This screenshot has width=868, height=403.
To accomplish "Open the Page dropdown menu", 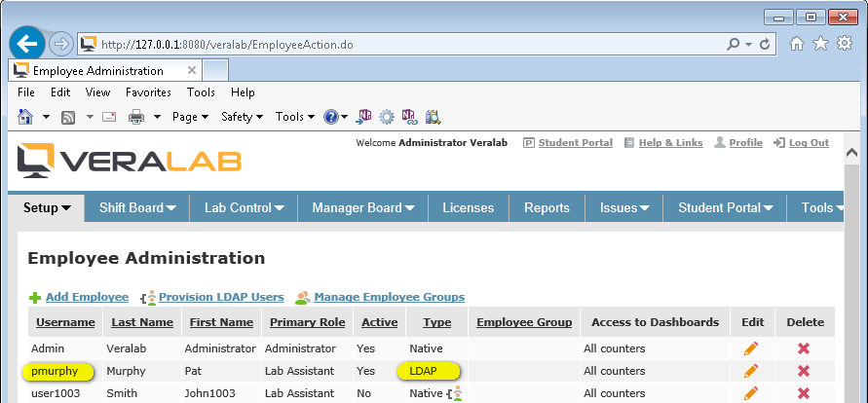I will (190, 117).
